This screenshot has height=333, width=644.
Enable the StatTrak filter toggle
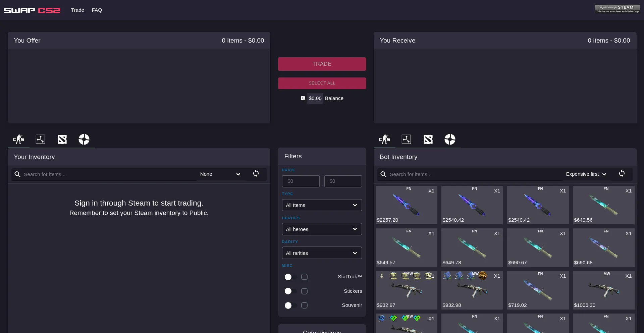click(290, 277)
